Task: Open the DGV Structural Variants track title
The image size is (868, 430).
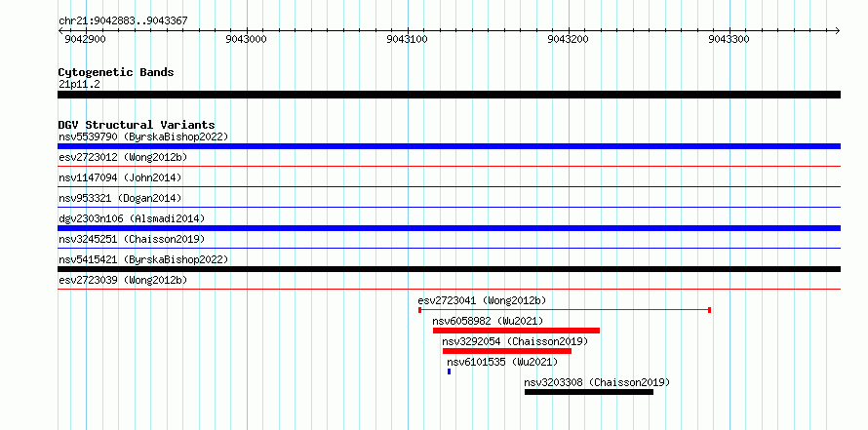Action: [x=137, y=125]
